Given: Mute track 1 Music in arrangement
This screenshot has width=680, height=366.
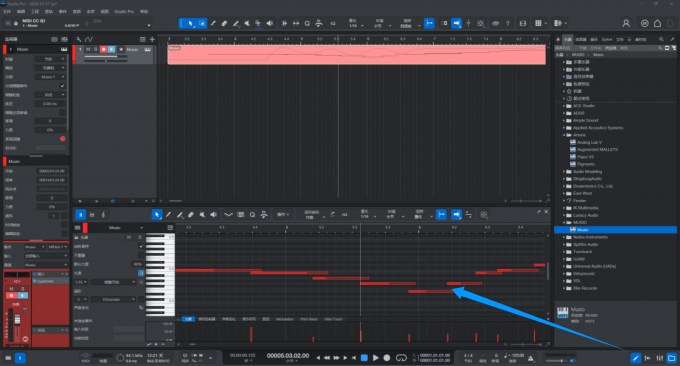Looking at the screenshot, I should (88, 49).
